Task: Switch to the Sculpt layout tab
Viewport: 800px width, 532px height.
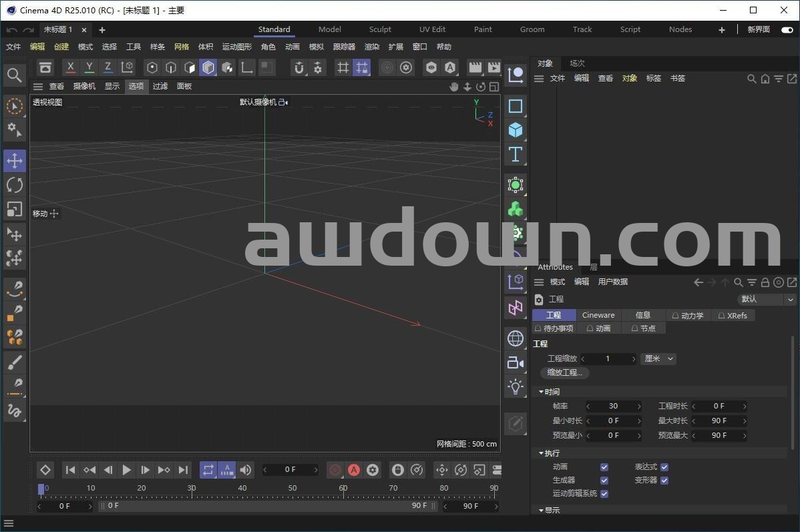Action: coord(380,29)
